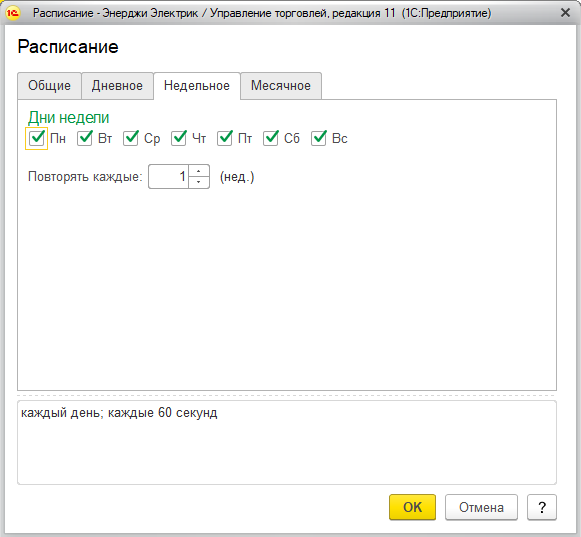The image size is (581, 537).
Task: Click the Отмена button
Action: (x=481, y=507)
